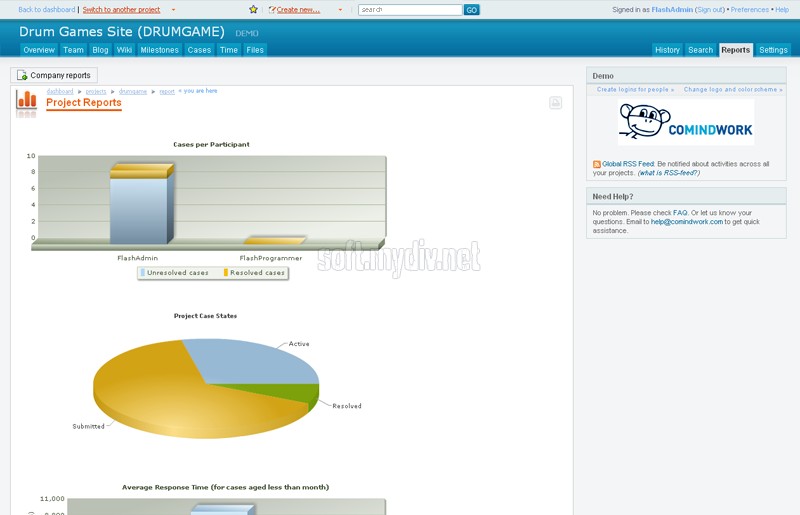This screenshot has width=800, height=515.
Task: Click the what is RSS-feed link
Action: click(669, 173)
